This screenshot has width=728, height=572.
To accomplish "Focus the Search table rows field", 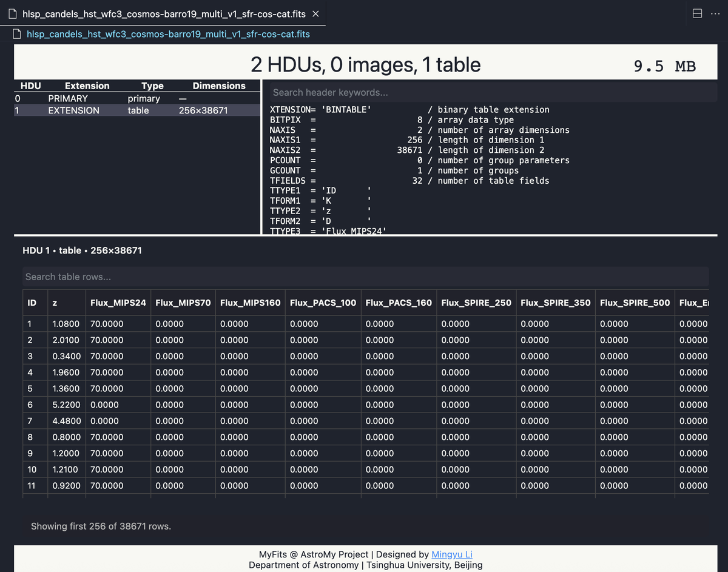I will [x=366, y=277].
